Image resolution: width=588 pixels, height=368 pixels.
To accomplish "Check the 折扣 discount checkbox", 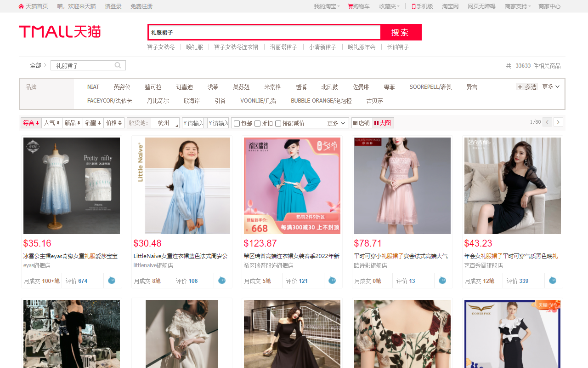I will tap(258, 123).
